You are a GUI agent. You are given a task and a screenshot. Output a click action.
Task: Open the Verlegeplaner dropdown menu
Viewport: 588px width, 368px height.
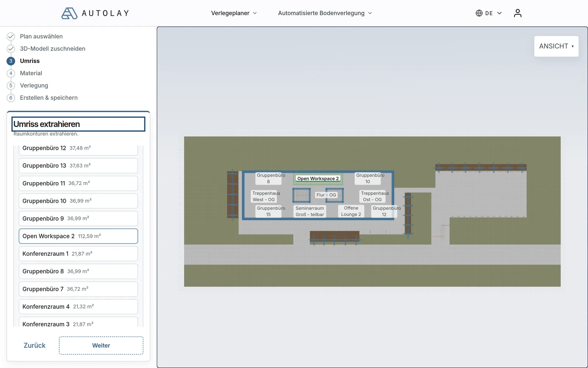[x=234, y=13]
